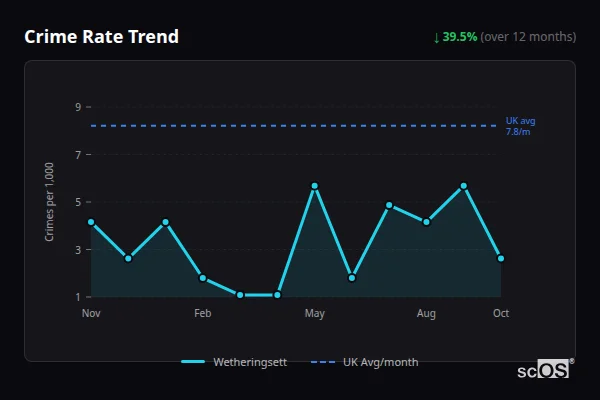Click the Aug x-axis label
This screenshot has height=400, width=600.
(426, 314)
